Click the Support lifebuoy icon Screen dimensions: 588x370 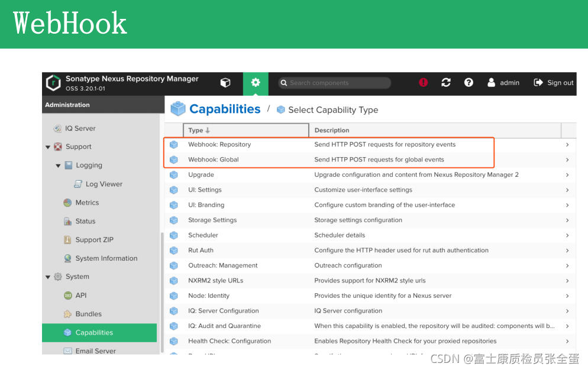pos(58,147)
